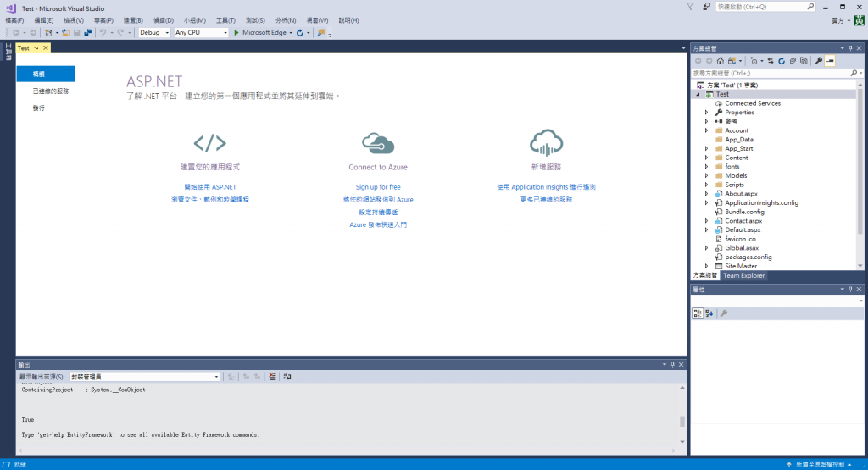This screenshot has width=868, height=470.
Task: Click Azure 發佈快速入門 link
Action: click(378, 225)
